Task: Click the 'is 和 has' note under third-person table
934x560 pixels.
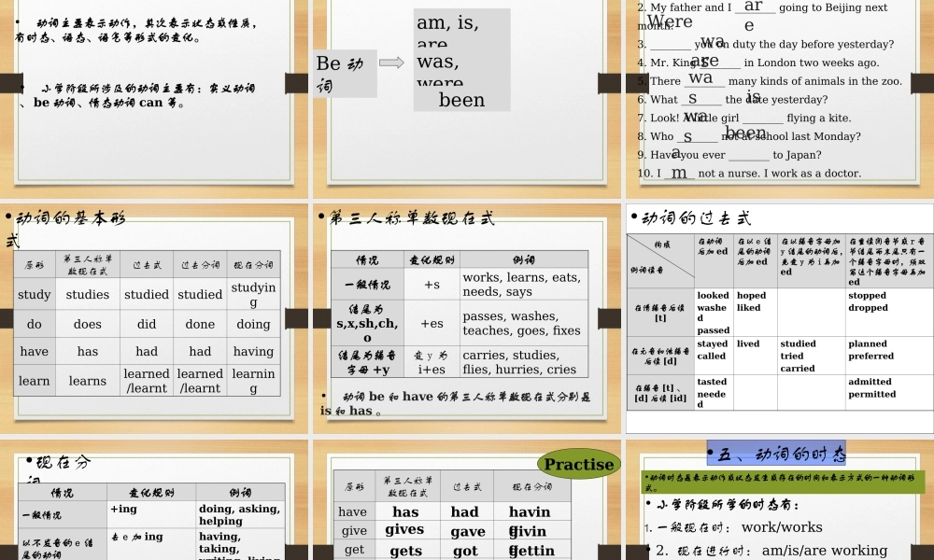Action: tap(456, 403)
